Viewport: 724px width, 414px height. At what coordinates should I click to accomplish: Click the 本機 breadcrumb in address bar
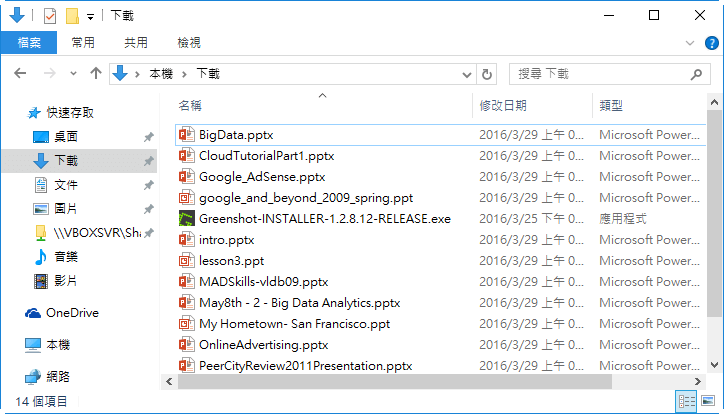pos(161,74)
